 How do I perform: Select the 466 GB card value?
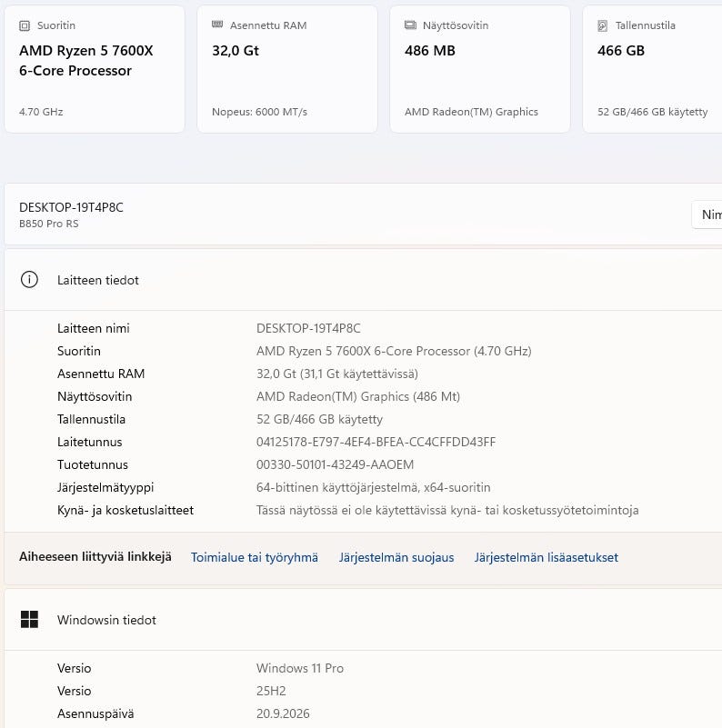(x=621, y=50)
